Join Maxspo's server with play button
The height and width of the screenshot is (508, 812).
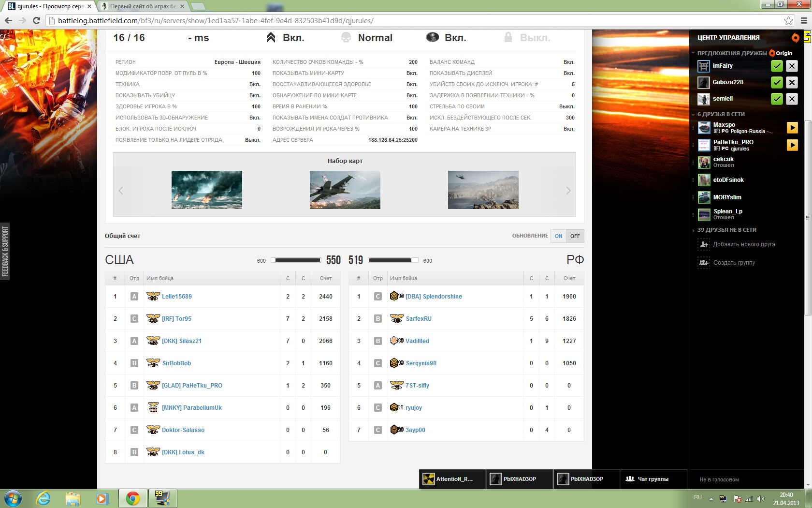coord(792,128)
